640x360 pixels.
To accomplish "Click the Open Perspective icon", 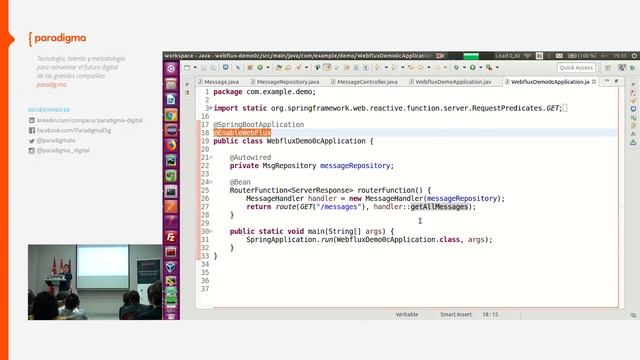I will click(608, 68).
